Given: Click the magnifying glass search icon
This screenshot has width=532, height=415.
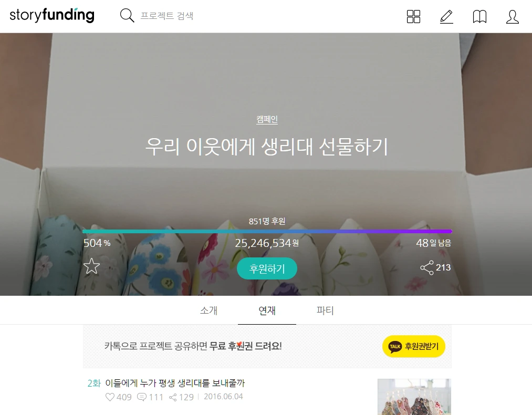Looking at the screenshot, I should pyautogui.click(x=127, y=16).
